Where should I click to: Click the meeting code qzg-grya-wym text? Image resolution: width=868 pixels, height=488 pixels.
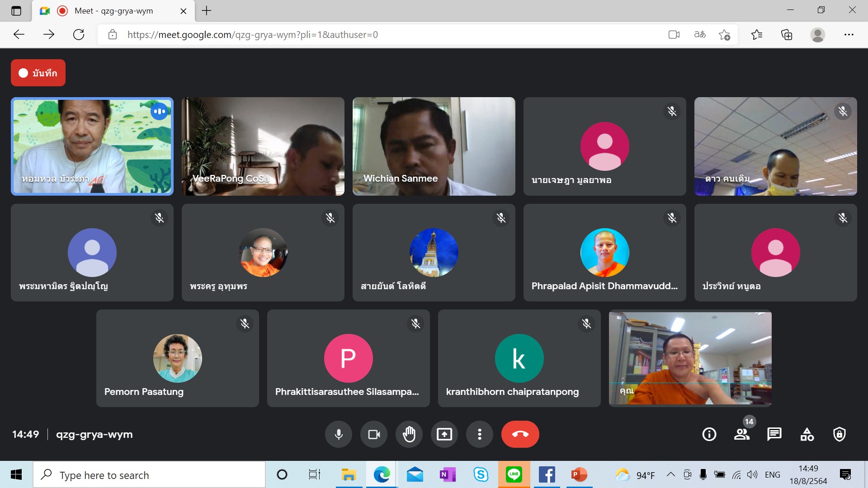pos(94,434)
